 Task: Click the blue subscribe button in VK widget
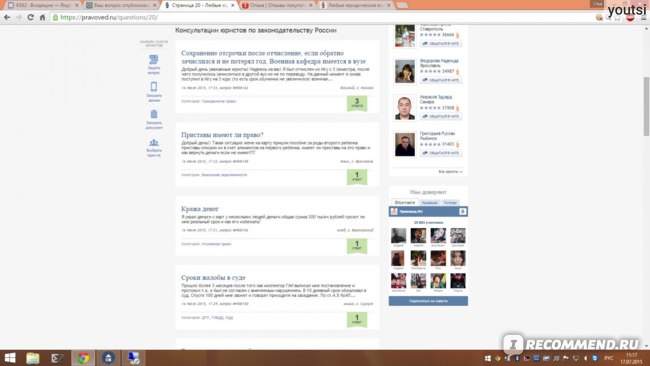tap(428, 301)
